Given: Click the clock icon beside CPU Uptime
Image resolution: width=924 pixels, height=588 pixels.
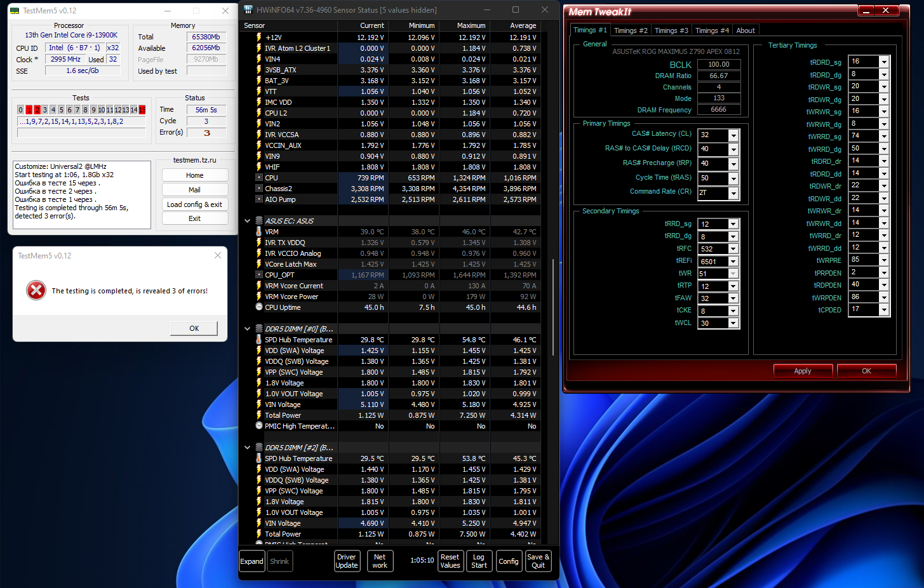Looking at the screenshot, I should click(258, 307).
